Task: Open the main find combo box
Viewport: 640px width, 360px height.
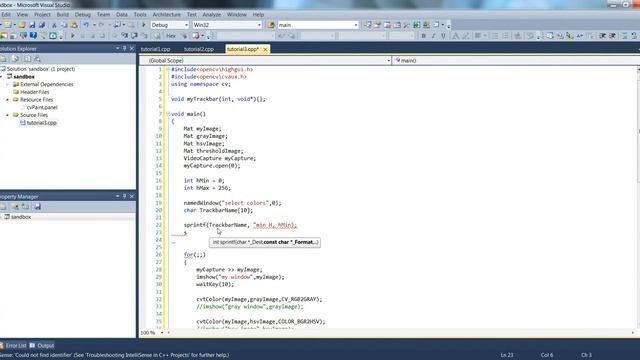Action: pos(356,25)
